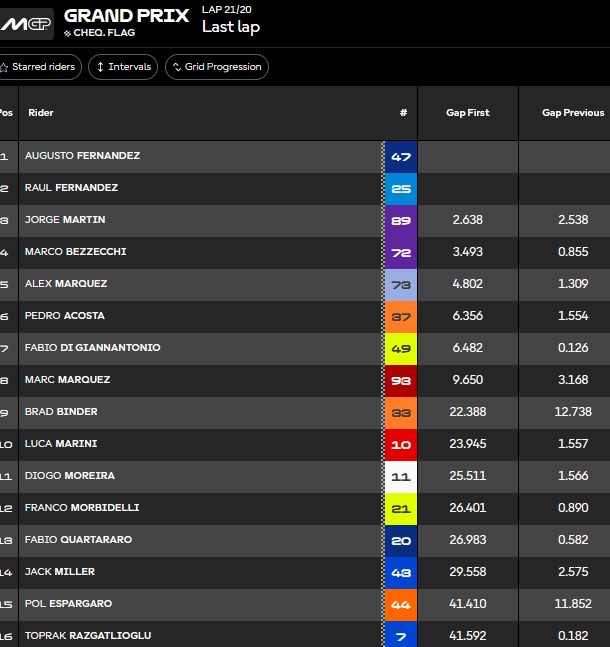The height and width of the screenshot is (647, 610).
Task: Click number badge 93
Action: [x=401, y=381]
